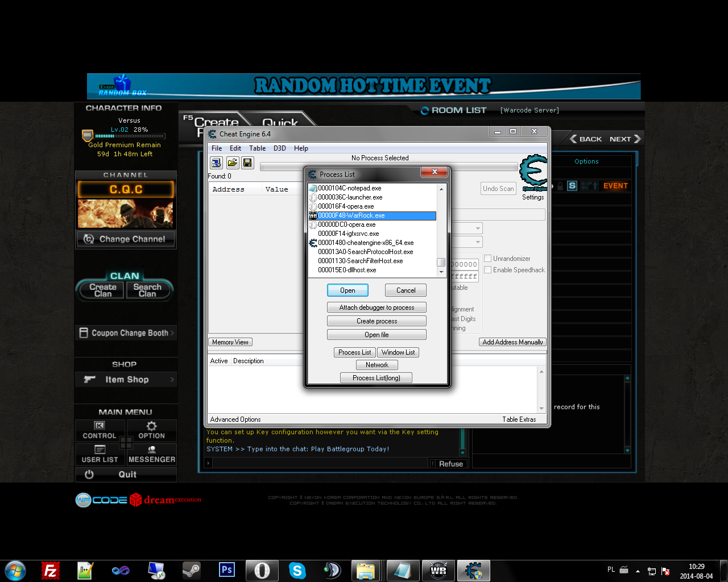Open the File menu in Cheat Engine

217,148
